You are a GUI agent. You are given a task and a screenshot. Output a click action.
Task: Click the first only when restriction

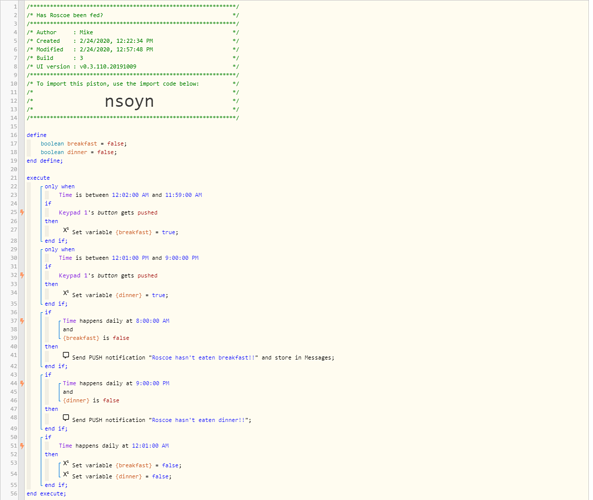click(x=60, y=186)
